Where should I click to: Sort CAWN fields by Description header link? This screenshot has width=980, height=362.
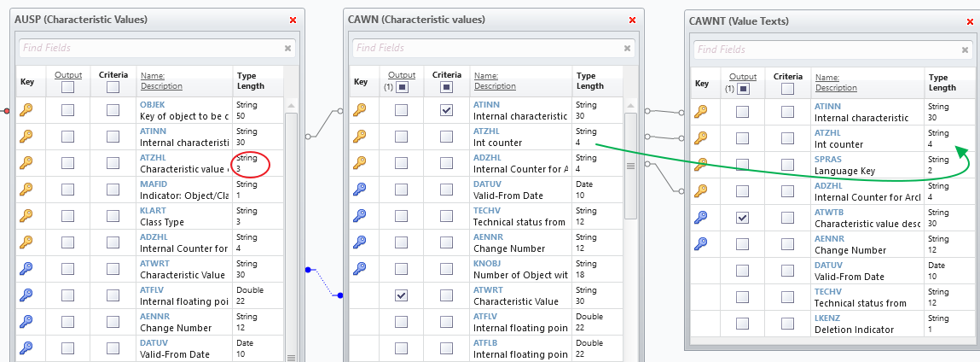pos(495,86)
